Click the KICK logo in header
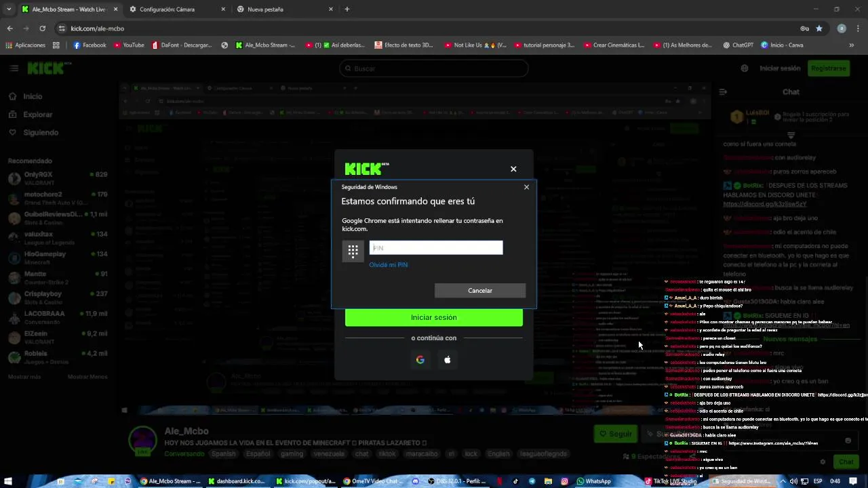Screen dimensions: 868x488 coord(49,68)
